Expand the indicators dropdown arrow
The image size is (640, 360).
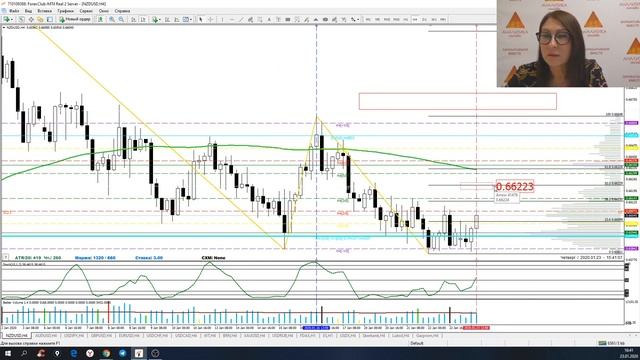coord(160,19)
